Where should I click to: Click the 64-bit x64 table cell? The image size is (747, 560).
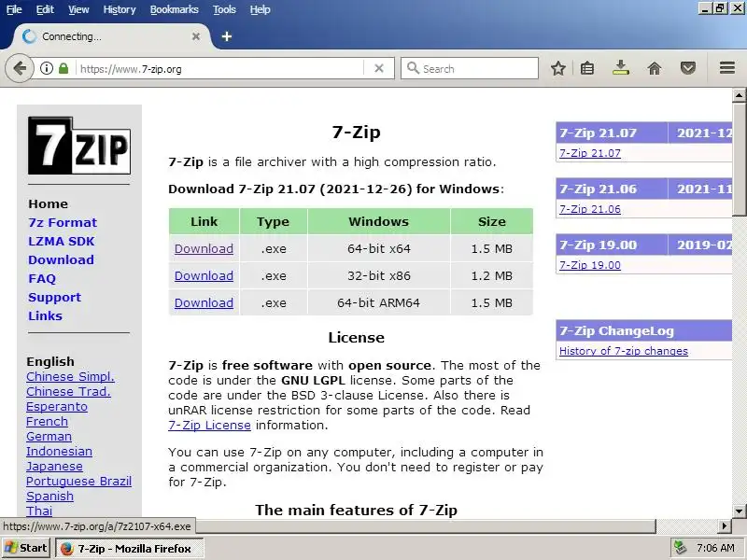point(379,248)
